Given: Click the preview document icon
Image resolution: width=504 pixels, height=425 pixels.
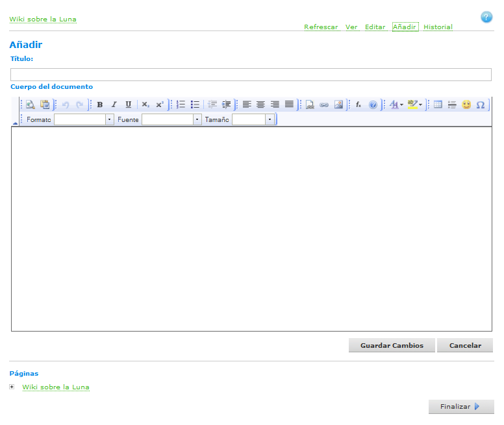Looking at the screenshot, I should (x=31, y=104).
